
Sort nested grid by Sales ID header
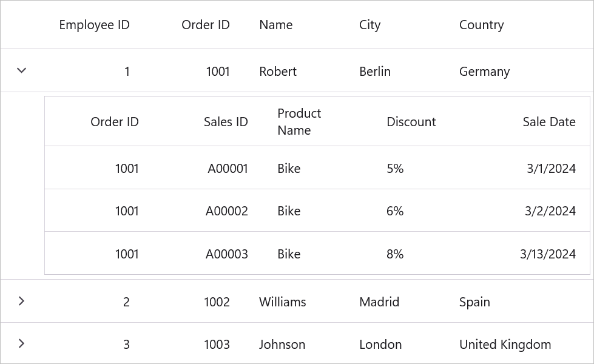(x=226, y=122)
